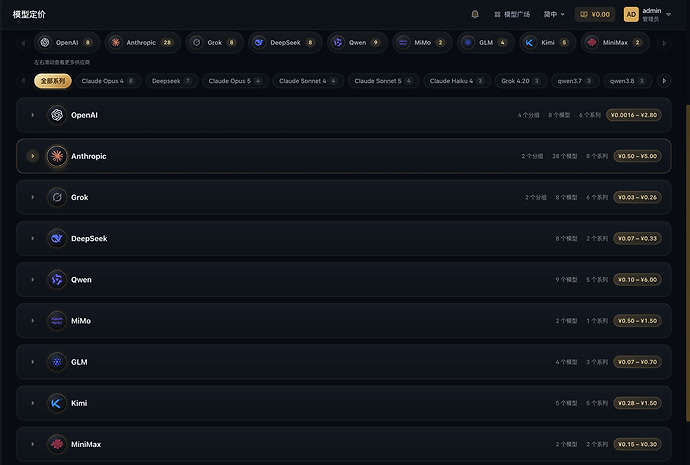Screen dimensions: 690x465
Task: Expand the MiniMax row chevron
Action: (33, 444)
